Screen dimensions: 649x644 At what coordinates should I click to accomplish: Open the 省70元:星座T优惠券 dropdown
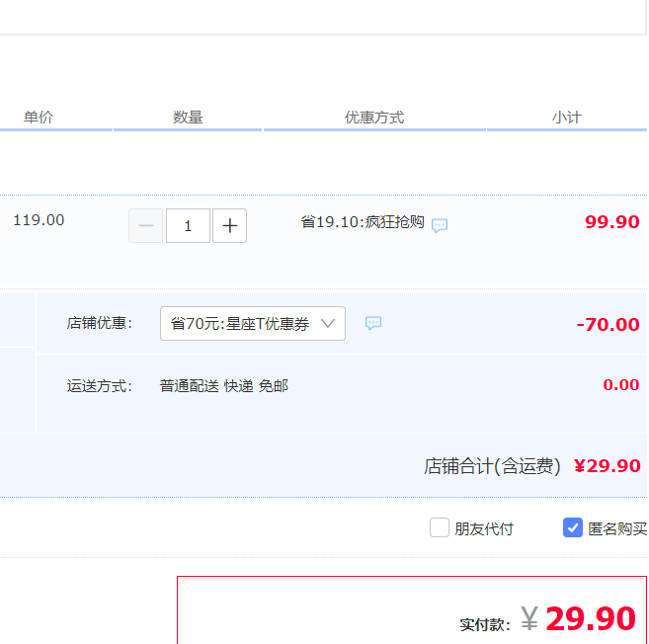[252, 324]
